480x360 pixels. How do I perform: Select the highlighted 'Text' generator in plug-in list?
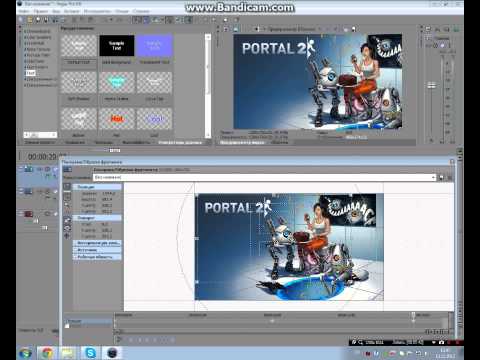pos(30,73)
